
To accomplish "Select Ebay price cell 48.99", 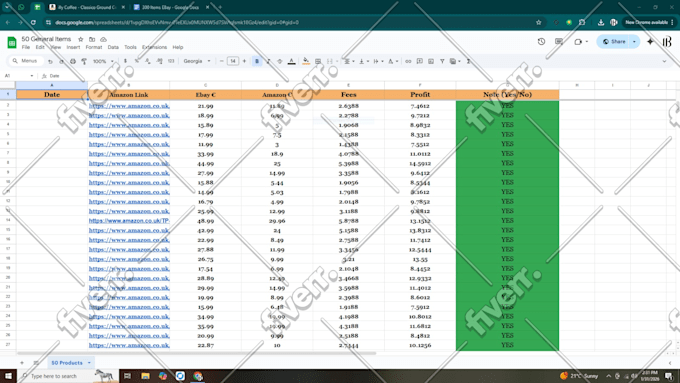I will click(206, 221).
